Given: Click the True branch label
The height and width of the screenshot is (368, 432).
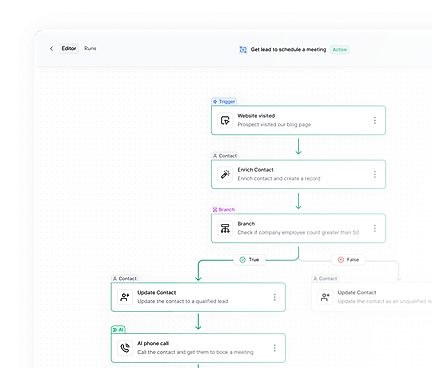Looking at the screenshot, I should coord(249,260).
